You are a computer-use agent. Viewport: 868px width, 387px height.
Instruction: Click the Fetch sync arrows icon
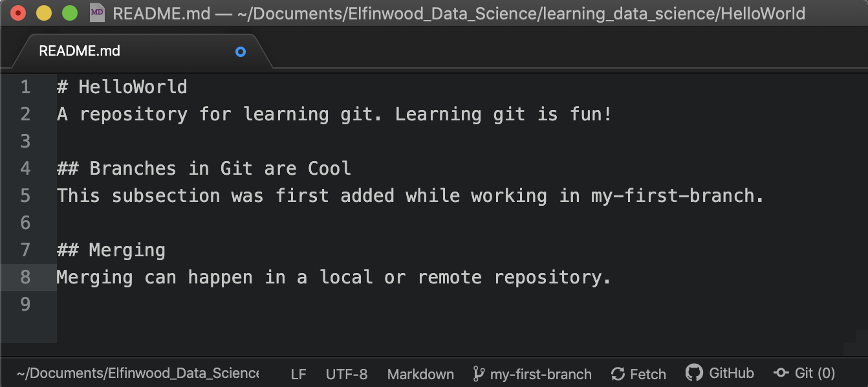[618, 374]
